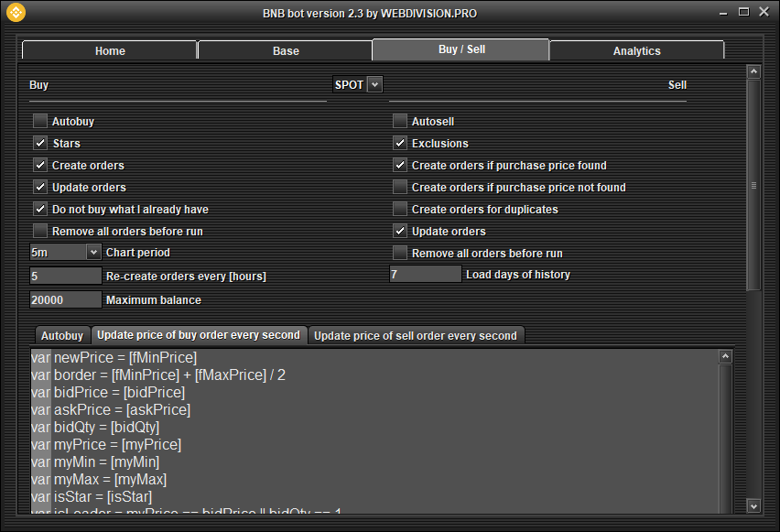
Task: Click the Load days of history field
Action: click(425, 274)
